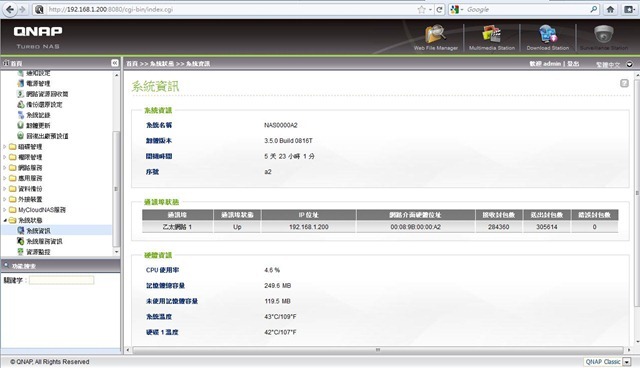Open 資源監控 resource monitor

pos(34,252)
